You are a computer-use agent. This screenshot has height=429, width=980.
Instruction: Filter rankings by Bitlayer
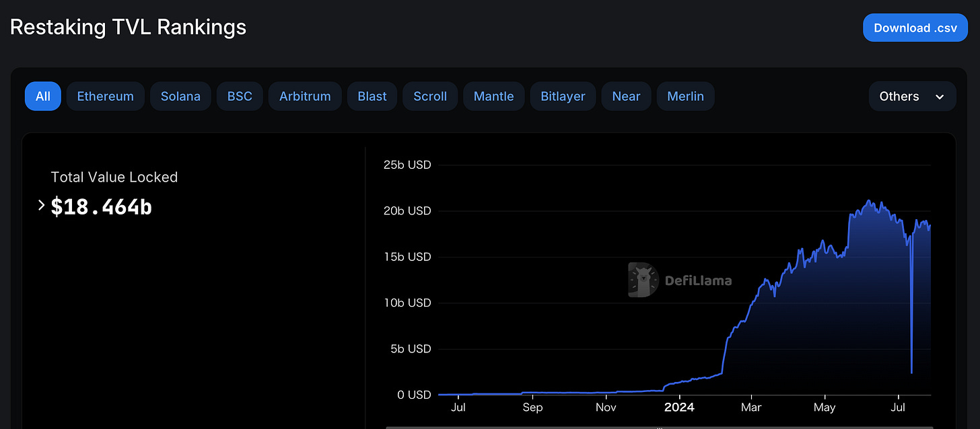tap(563, 96)
